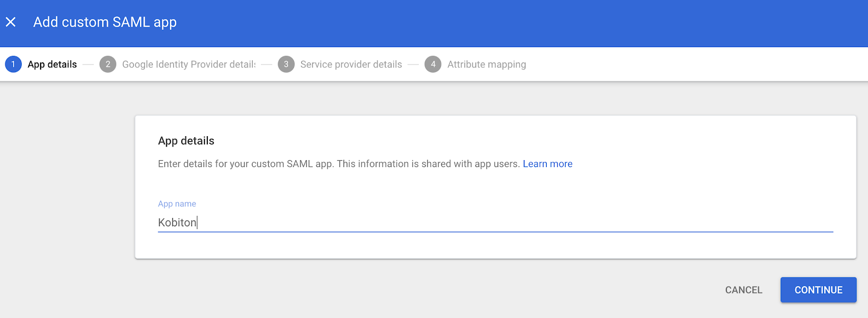Close the Add custom SAML app dialog
Screen dimensions: 868x318
10,22
